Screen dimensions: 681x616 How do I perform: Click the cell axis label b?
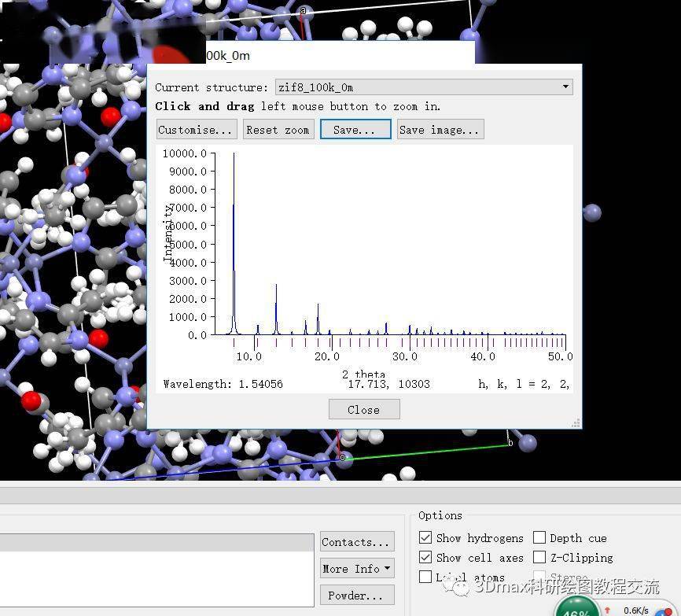[x=510, y=443]
